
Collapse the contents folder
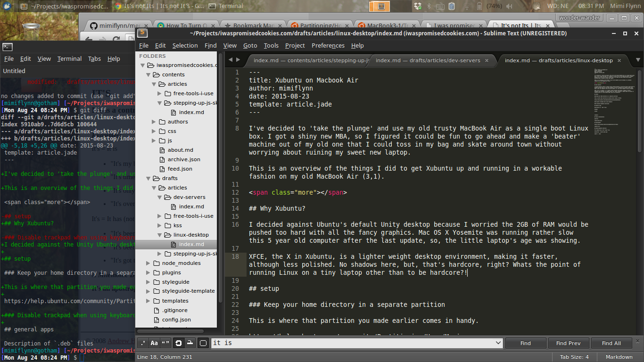click(x=149, y=74)
